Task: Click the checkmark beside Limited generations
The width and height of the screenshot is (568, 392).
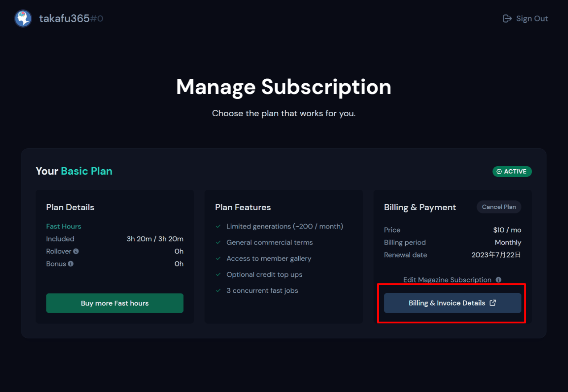Action: (x=218, y=226)
